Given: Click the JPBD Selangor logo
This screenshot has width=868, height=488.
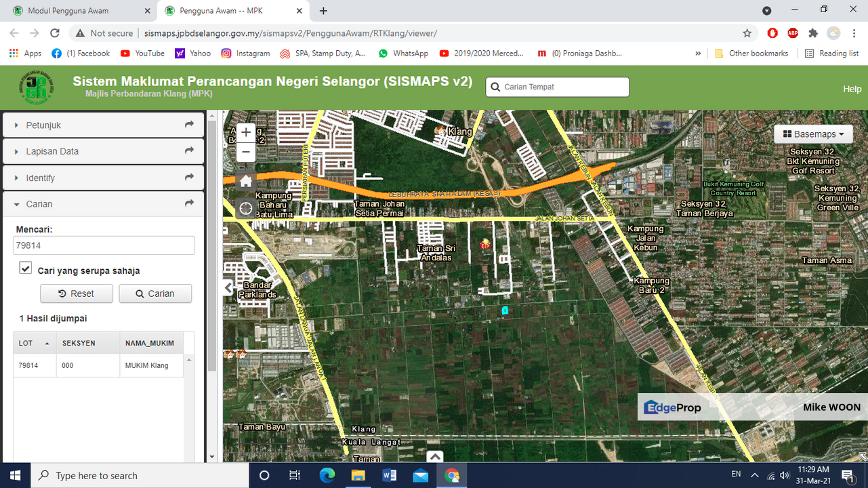Looking at the screenshot, I should pos(35,87).
